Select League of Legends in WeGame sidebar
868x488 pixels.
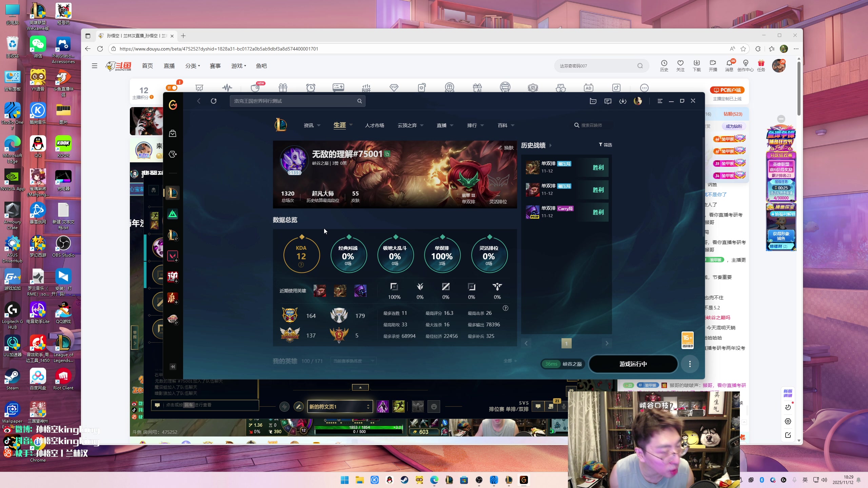(173, 193)
